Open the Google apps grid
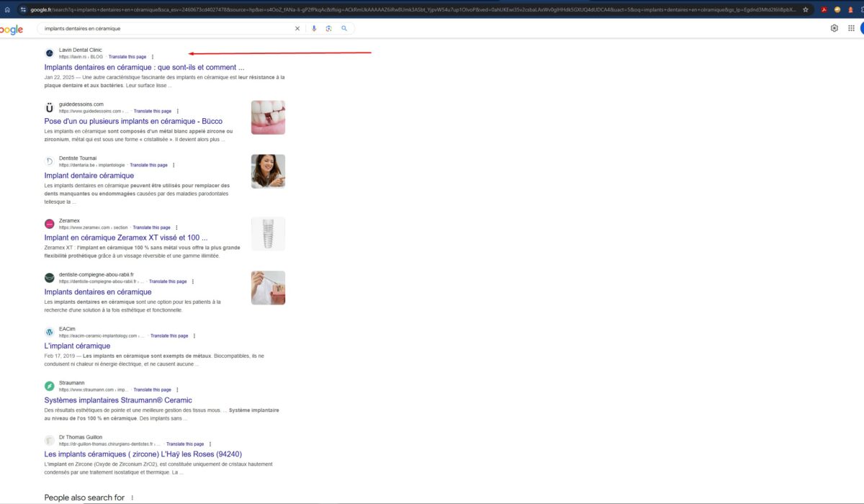Image resolution: width=864 pixels, height=504 pixels. [851, 29]
